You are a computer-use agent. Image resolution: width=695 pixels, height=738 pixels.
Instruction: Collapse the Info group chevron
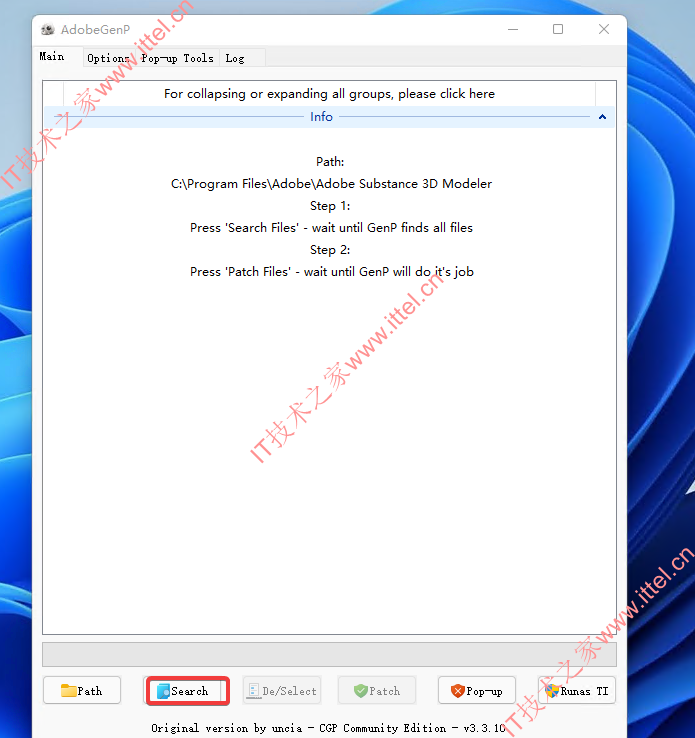(602, 117)
